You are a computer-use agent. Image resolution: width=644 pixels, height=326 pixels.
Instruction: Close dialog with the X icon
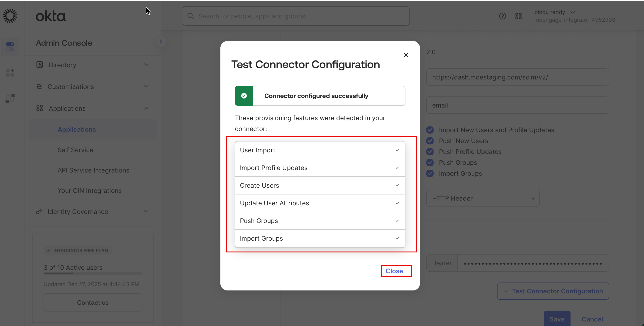click(405, 55)
